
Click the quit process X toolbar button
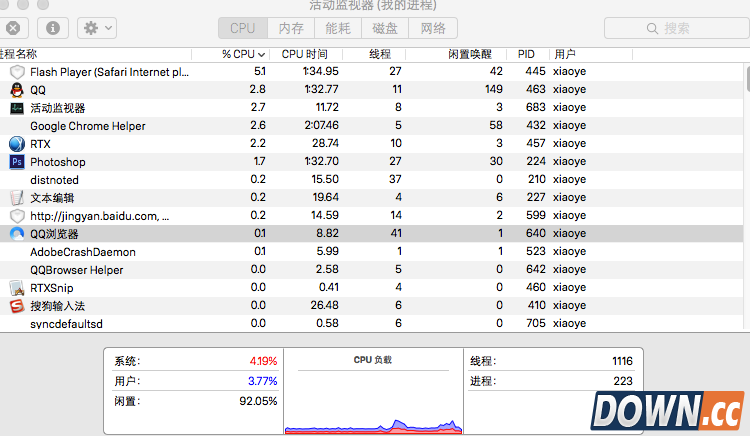tap(13, 28)
